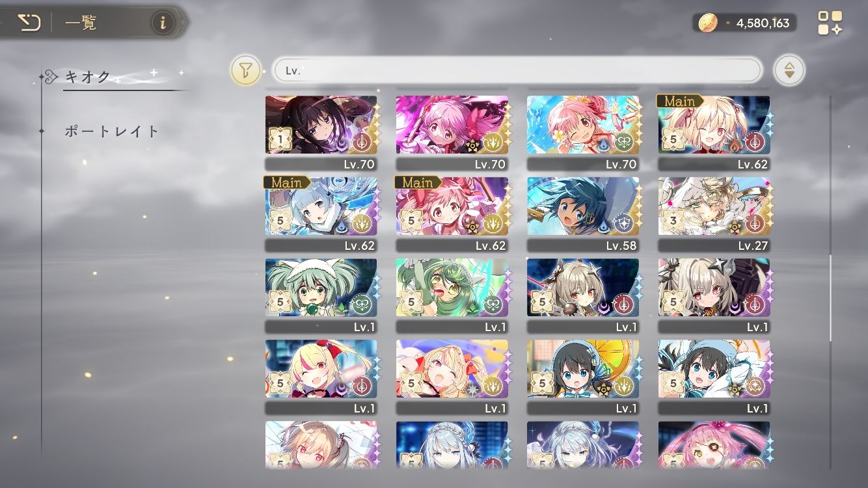
Task: Open the four-square menu icon
Action: [x=830, y=23]
